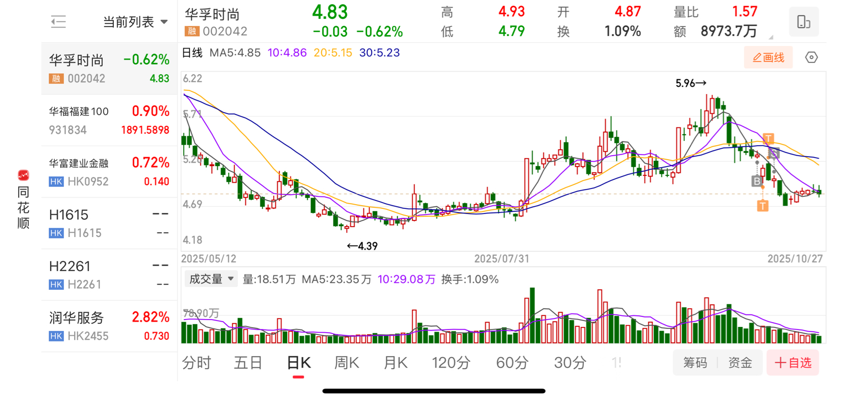
Task: Click the 额 8973.7万 turnover value
Action: pos(729,31)
